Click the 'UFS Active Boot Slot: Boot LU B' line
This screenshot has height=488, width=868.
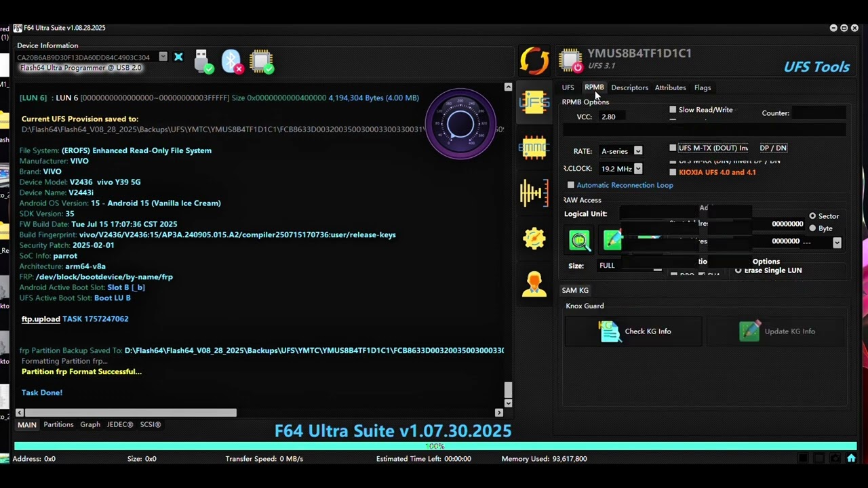75,298
